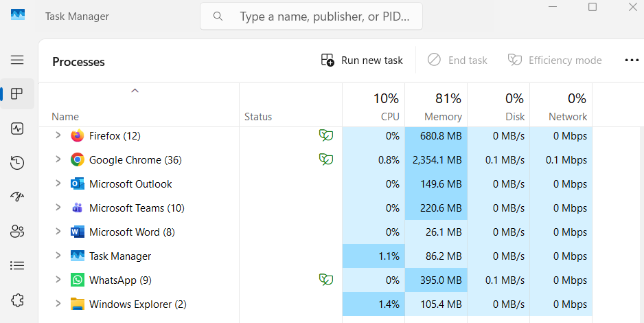Open the App history sidebar icon
This screenshot has height=323, width=644.
[x=17, y=163]
